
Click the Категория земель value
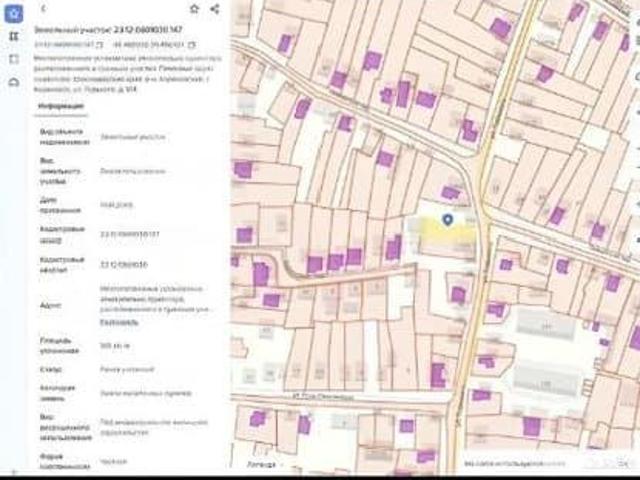pos(146,393)
